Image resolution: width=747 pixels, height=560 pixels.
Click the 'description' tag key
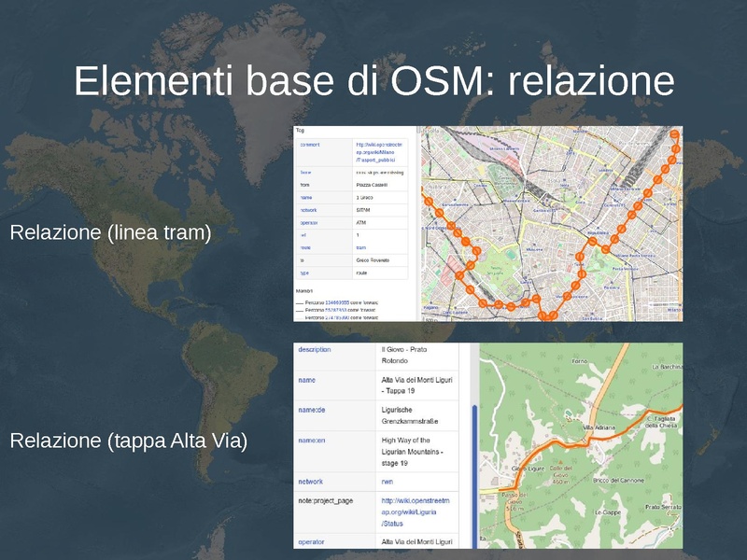[319, 349]
